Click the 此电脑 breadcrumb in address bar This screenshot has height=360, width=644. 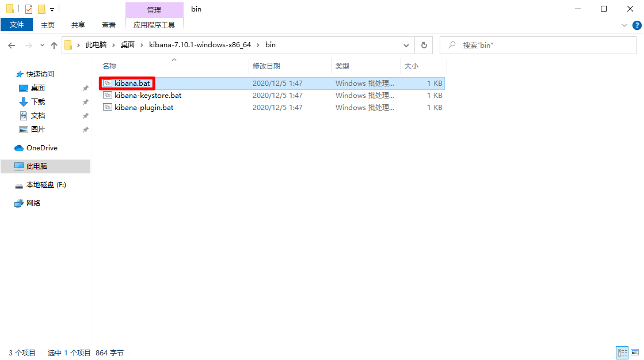tap(96, 45)
